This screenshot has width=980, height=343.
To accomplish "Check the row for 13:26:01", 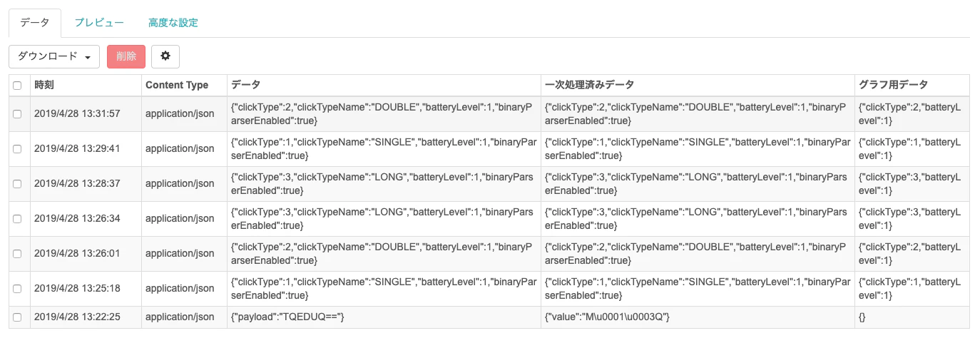I will tap(18, 254).
